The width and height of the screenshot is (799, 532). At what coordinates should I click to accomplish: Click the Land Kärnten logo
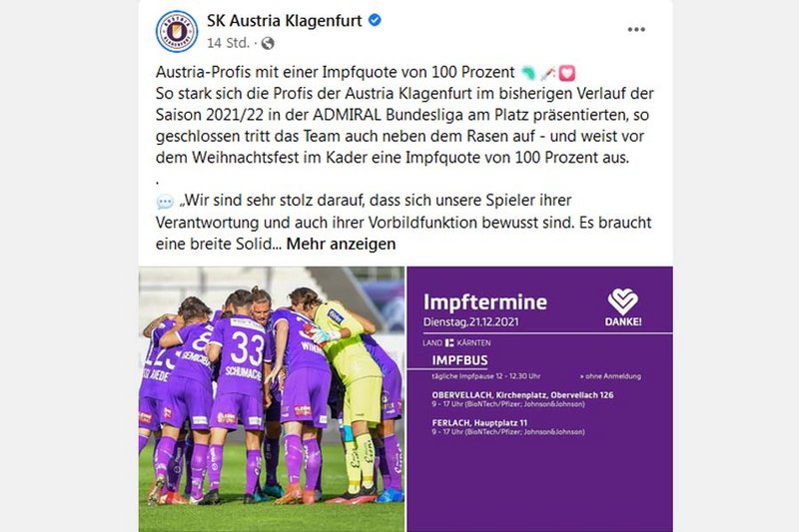[x=456, y=342]
